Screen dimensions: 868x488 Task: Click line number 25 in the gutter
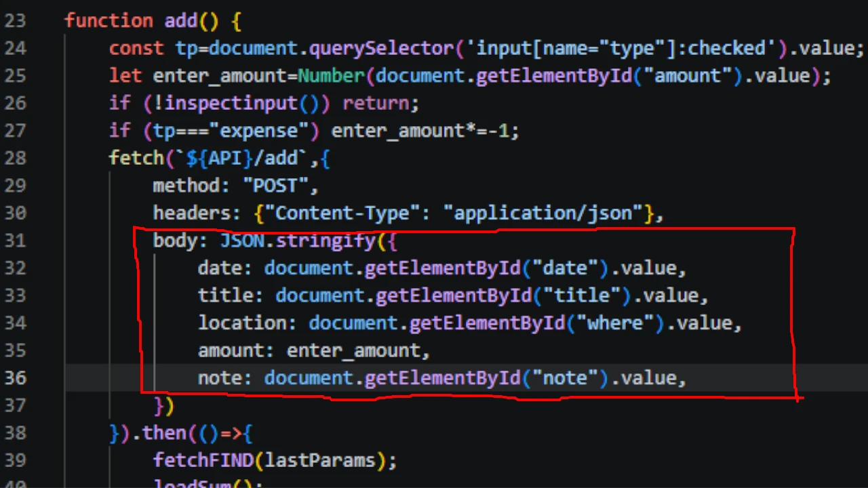(14, 76)
